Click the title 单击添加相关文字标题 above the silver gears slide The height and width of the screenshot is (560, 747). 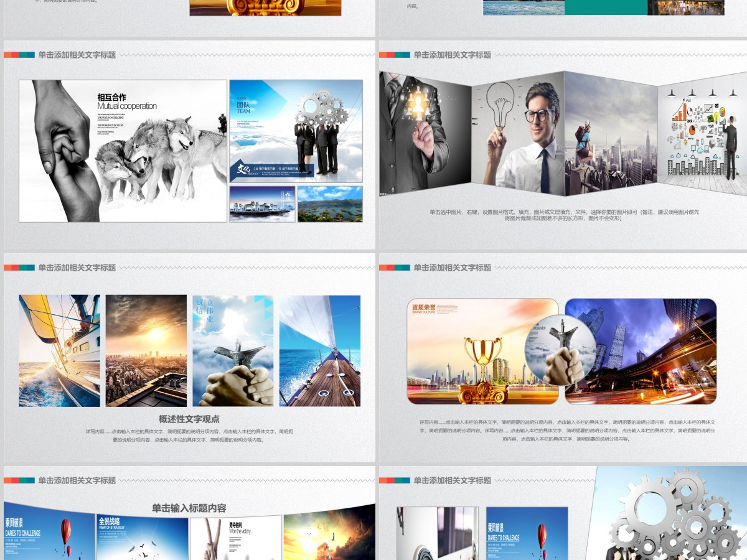[x=453, y=480]
